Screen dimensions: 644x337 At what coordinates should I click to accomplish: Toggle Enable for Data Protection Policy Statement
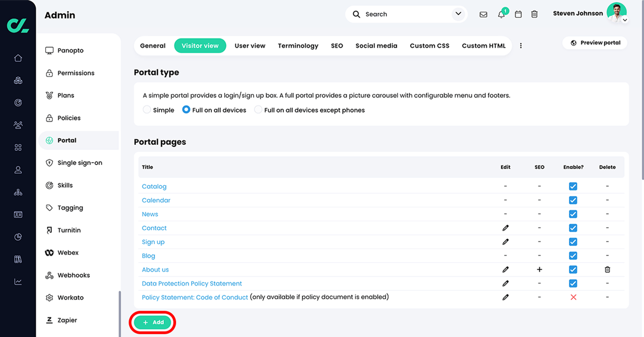click(573, 283)
